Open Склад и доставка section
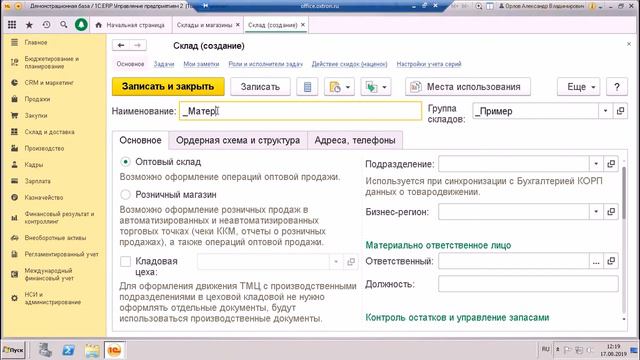The height and width of the screenshot is (360, 640). (49, 132)
